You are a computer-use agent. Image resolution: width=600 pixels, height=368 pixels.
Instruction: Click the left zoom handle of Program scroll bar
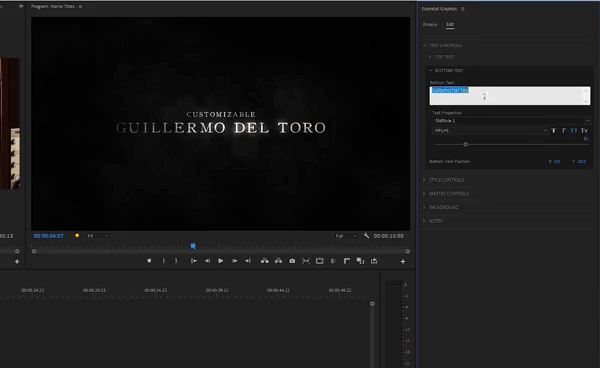[x=34, y=251]
